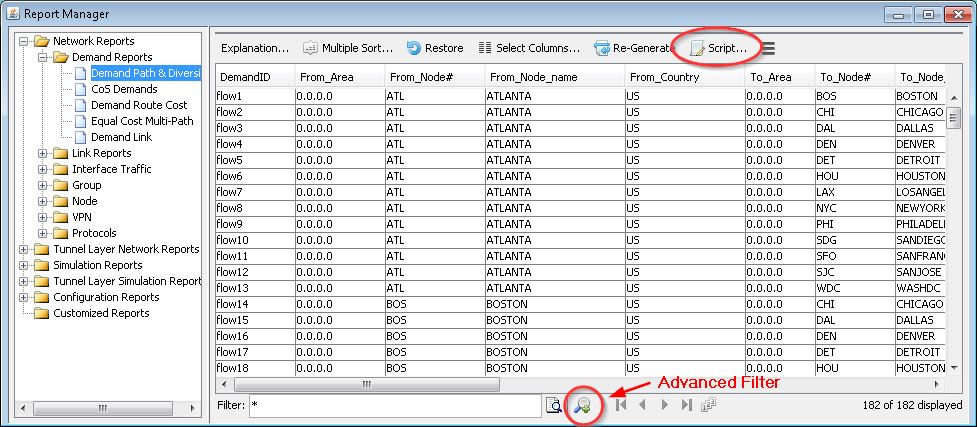Expand the Interface Traffic folder
This screenshot has width=977, height=427.
(42, 170)
